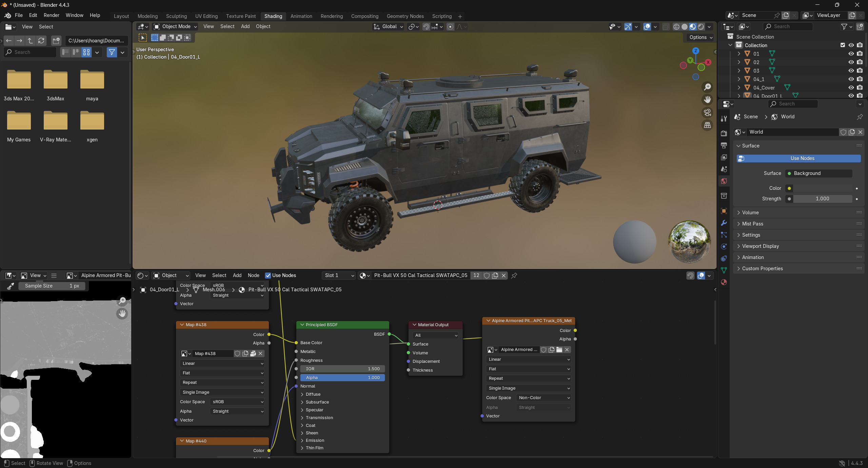Disable render for object 02
868x468 pixels.
coord(860,62)
